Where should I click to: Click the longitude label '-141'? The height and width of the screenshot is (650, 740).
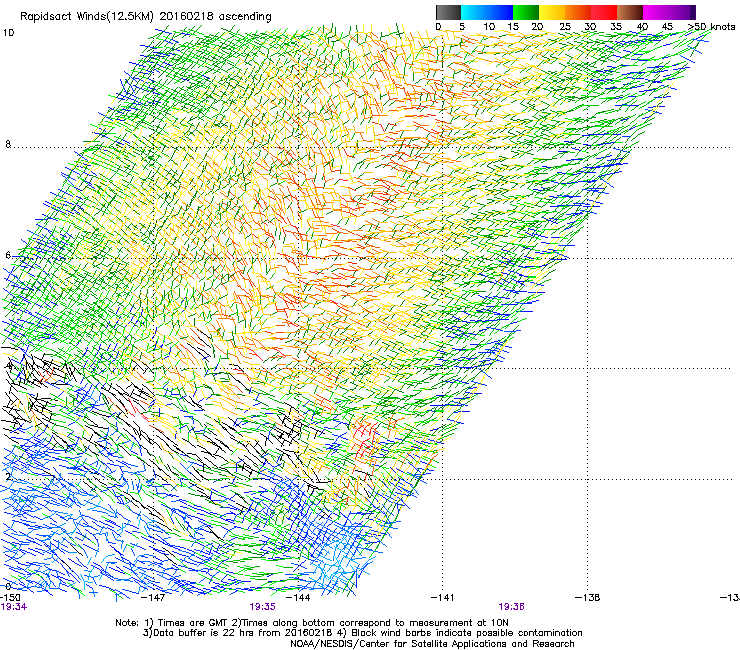click(442, 598)
